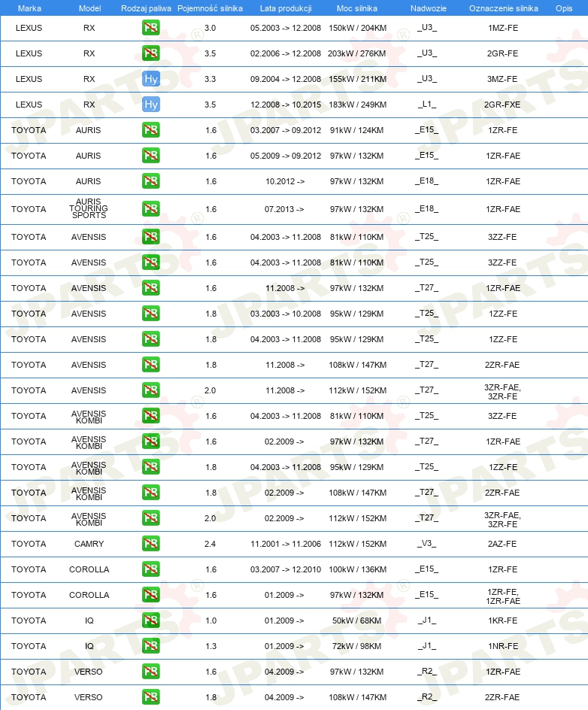
Task: Select the Hy hybrid icon in 2GR-FXE row
Action: coord(150,105)
